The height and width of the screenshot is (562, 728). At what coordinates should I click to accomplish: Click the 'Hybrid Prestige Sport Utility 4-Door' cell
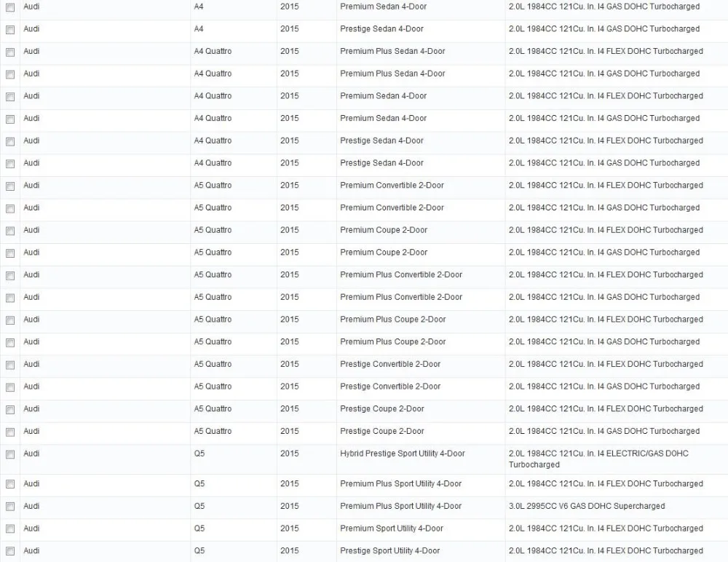402,454
